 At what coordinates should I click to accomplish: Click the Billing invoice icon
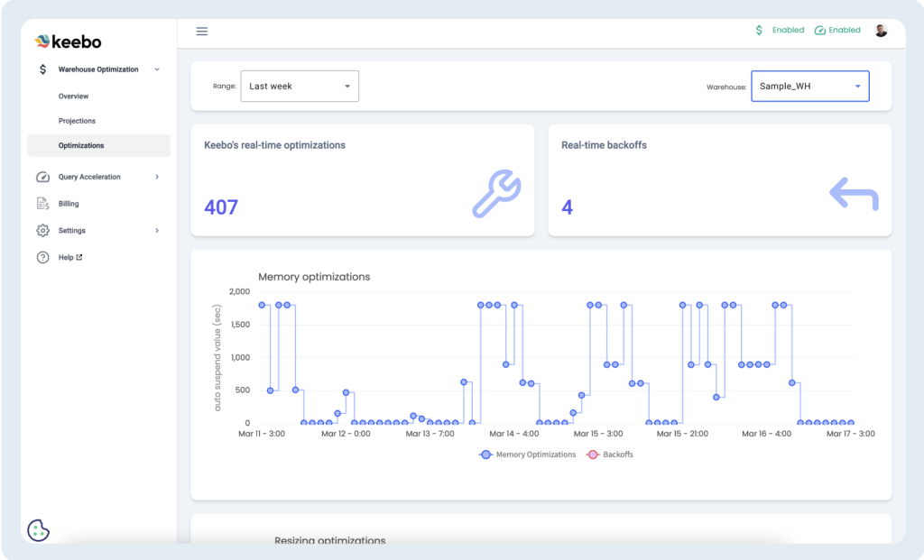[42, 204]
